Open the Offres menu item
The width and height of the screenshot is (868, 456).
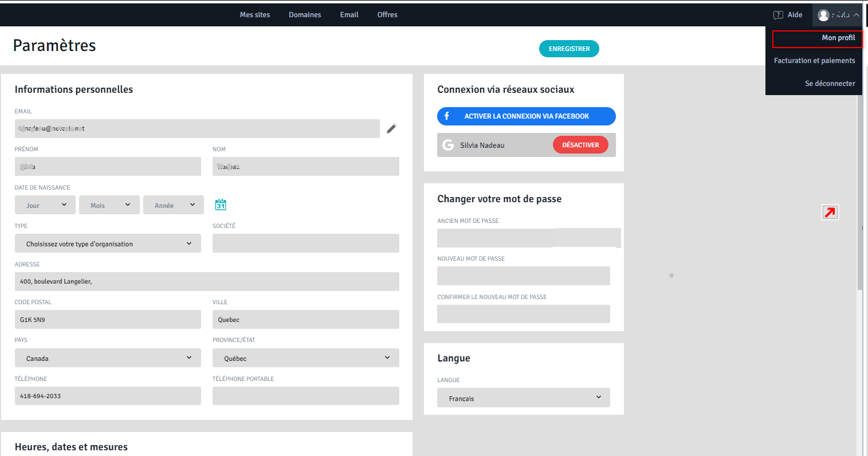coord(387,15)
